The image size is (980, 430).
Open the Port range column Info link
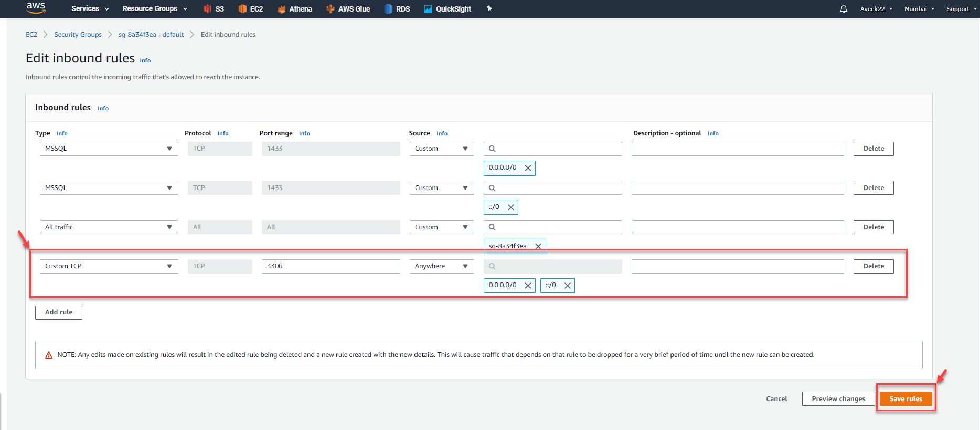304,133
